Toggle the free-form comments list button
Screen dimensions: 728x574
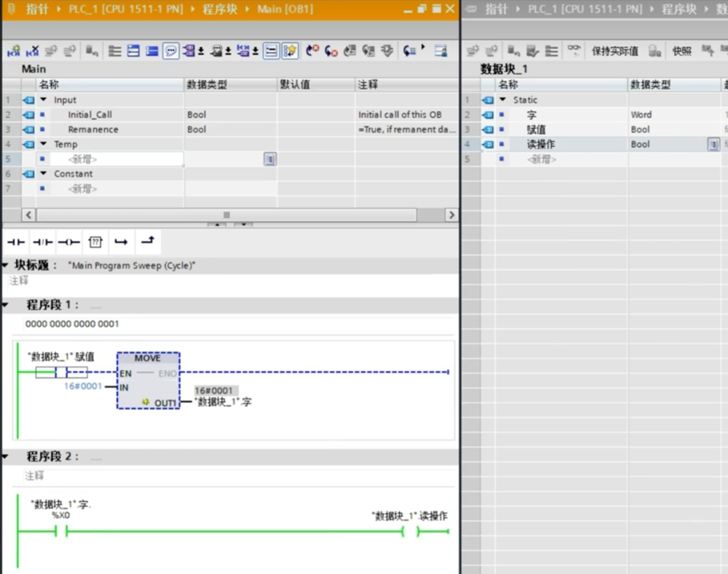point(271,51)
